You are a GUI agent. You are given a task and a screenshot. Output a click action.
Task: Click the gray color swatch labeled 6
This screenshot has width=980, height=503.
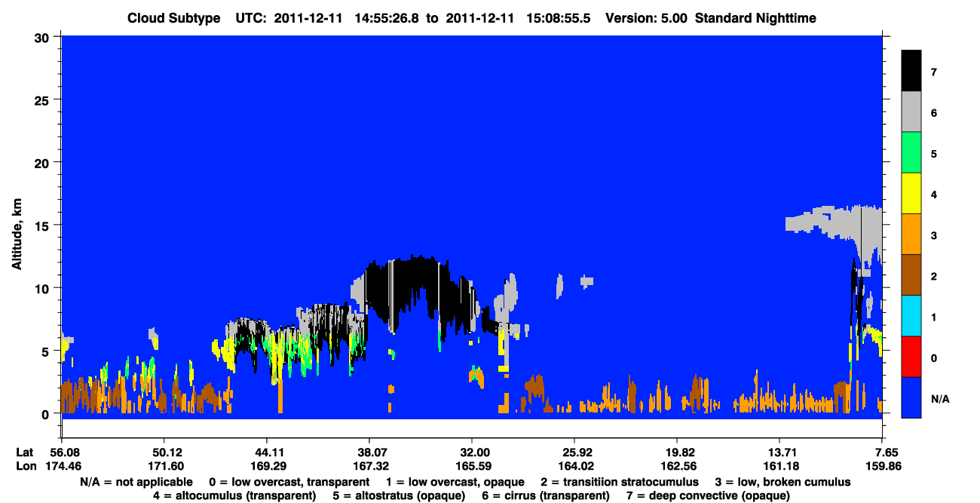pos(911,112)
